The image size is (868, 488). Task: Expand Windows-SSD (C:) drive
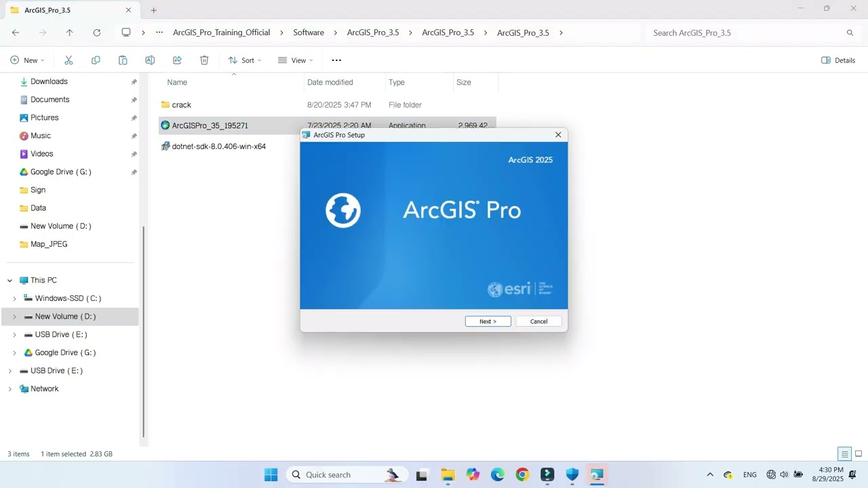14,298
